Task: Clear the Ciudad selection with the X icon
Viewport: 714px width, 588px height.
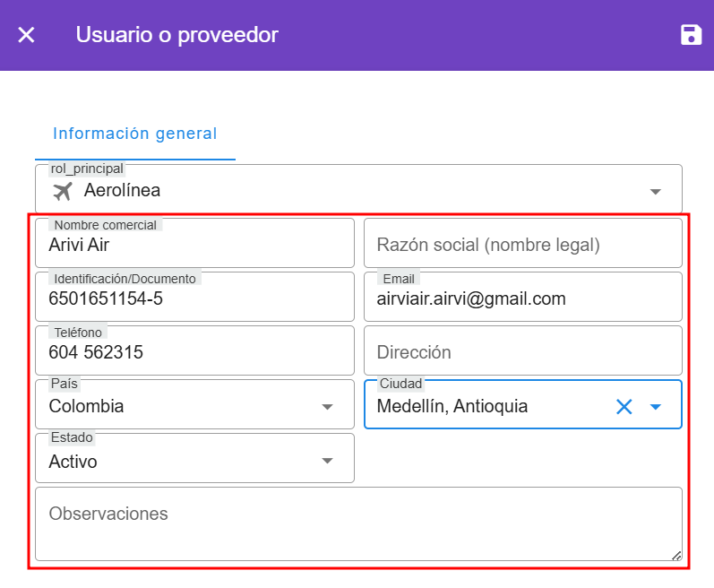Action: click(x=624, y=407)
